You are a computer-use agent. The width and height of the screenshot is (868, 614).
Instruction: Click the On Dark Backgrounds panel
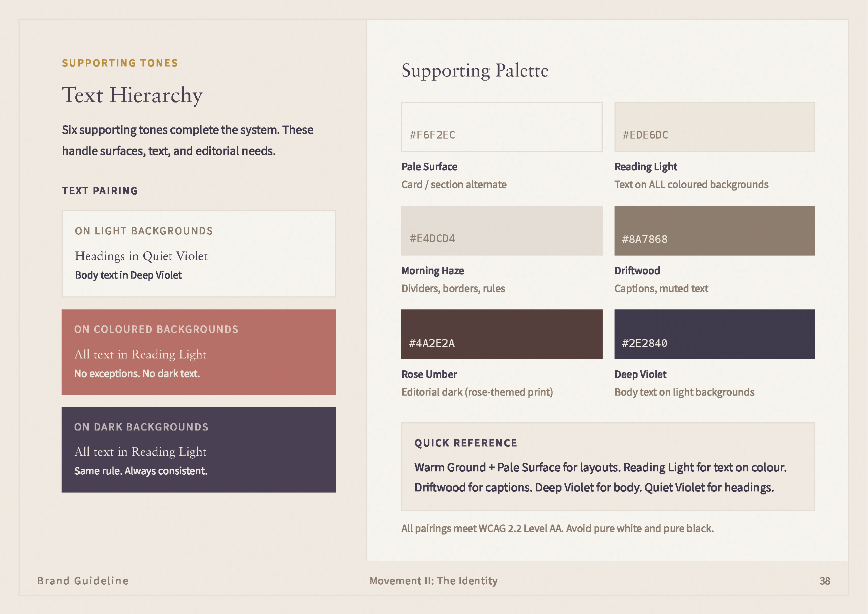tap(199, 449)
